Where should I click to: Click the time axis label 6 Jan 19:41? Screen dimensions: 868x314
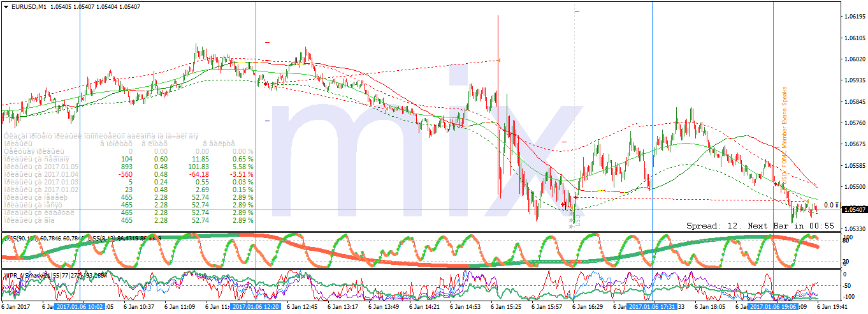832,307
